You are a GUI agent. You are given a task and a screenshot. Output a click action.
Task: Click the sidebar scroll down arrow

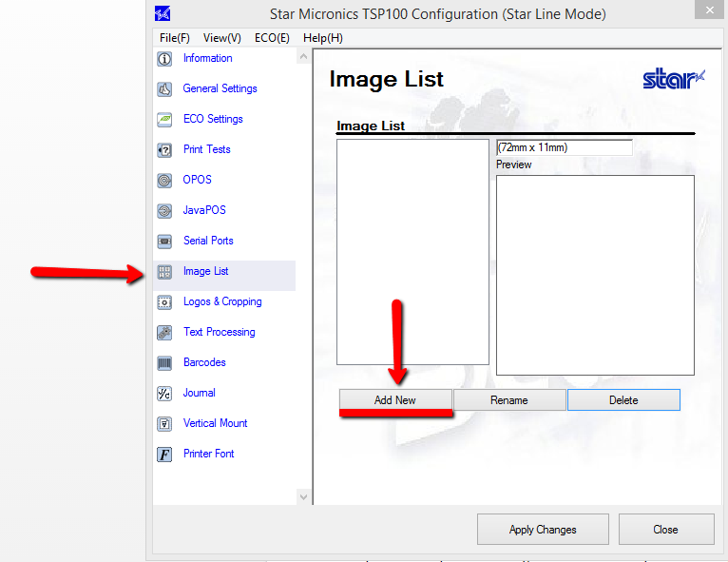tap(303, 497)
